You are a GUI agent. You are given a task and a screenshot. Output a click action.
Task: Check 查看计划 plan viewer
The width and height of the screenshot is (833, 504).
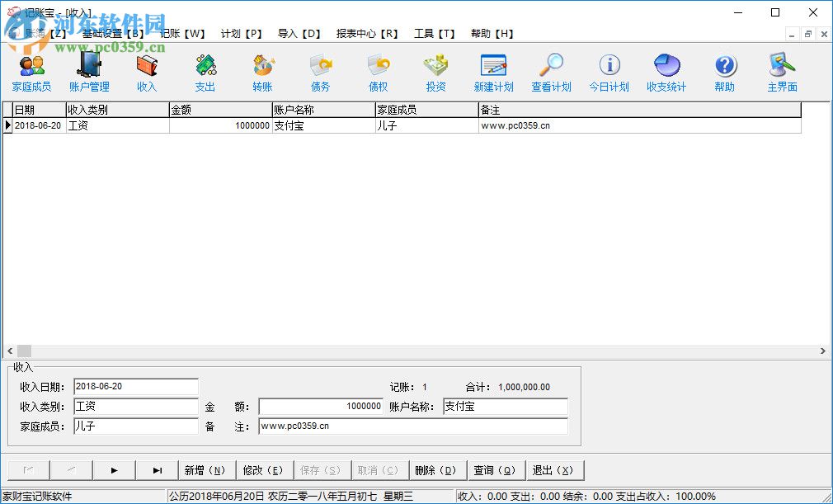coord(551,71)
